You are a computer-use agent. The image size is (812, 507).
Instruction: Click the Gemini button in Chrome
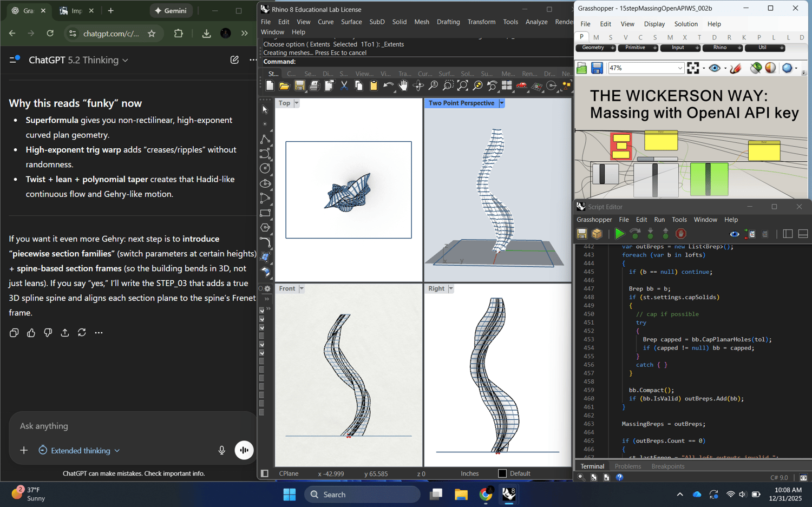[171, 10]
